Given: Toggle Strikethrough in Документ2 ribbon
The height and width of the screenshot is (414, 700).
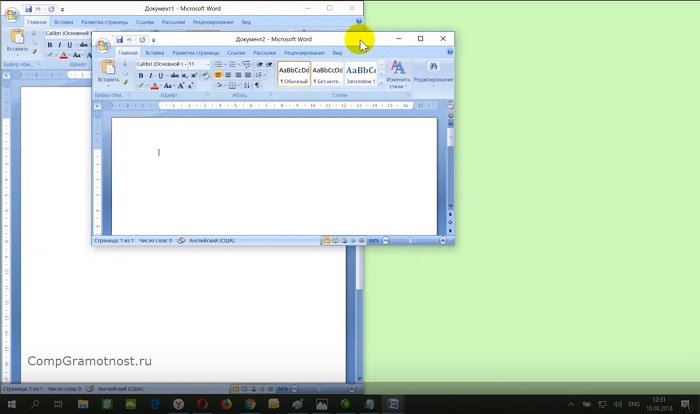Looking at the screenshot, I should (175, 75).
